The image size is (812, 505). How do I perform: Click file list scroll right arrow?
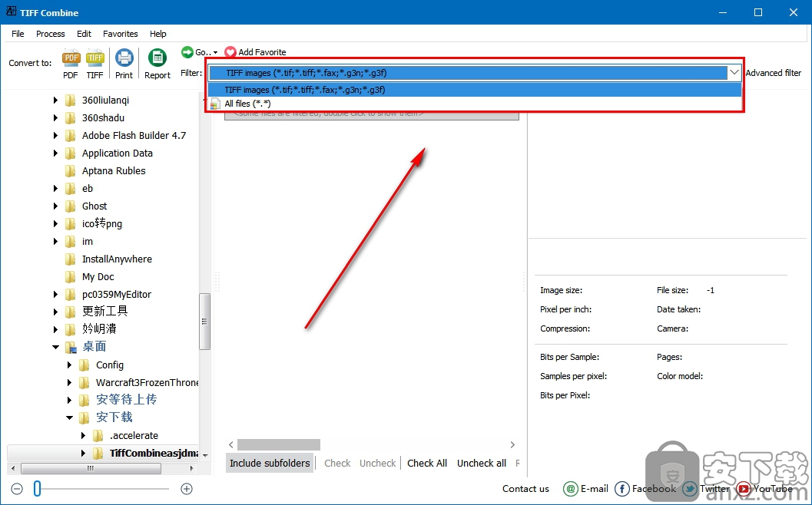coord(512,444)
